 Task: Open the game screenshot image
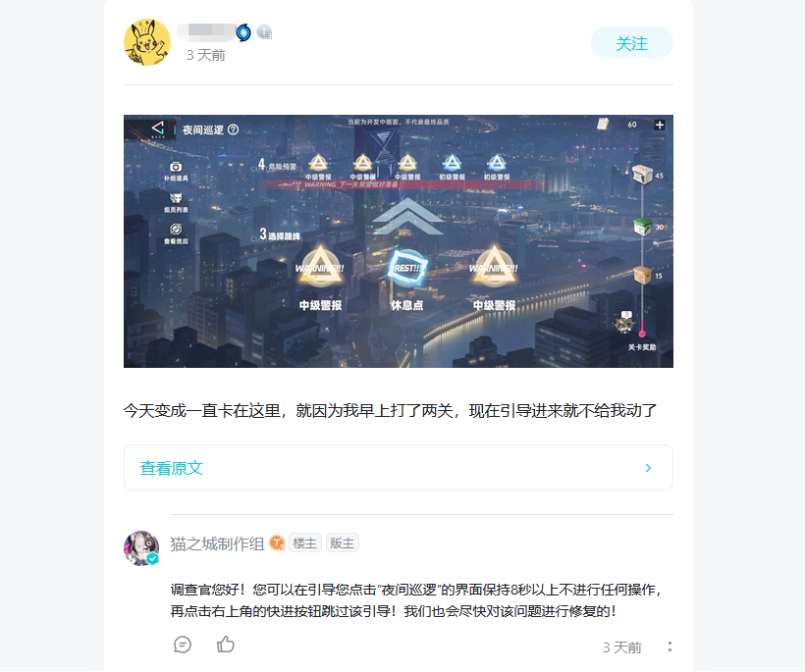pyautogui.click(x=399, y=241)
